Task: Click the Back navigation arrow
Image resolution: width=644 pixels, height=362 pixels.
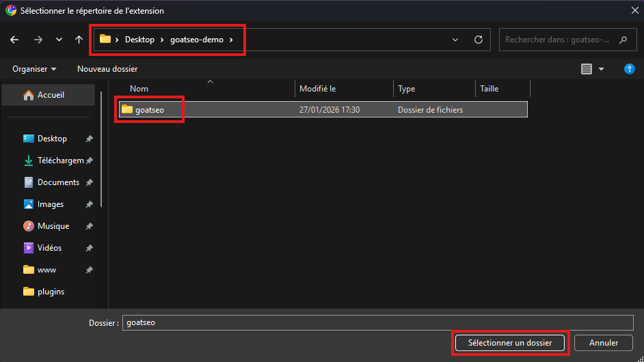Action: pyautogui.click(x=14, y=40)
